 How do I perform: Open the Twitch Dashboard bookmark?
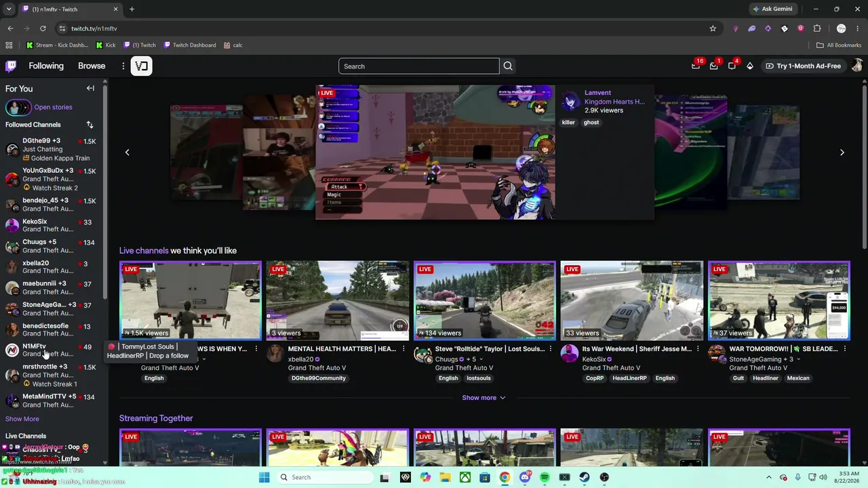pos(189,45)
